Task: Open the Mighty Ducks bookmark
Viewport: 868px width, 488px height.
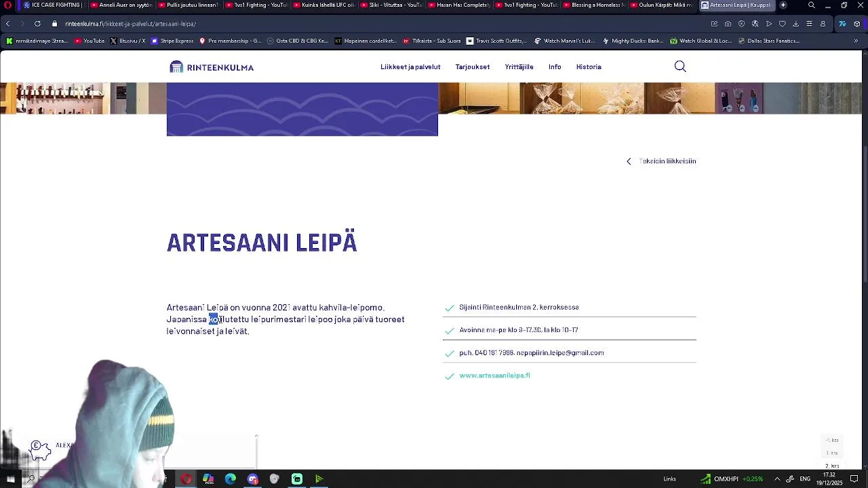Action: 633,41
